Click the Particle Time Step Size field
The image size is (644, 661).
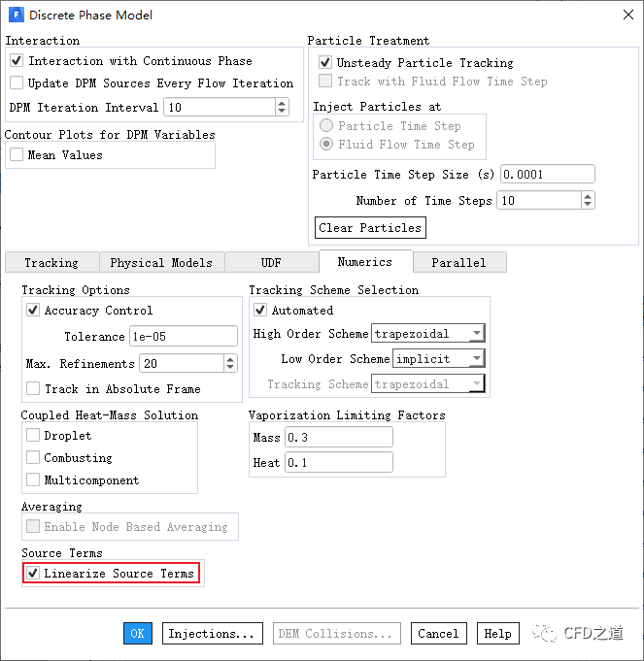(x=548, y=174)
